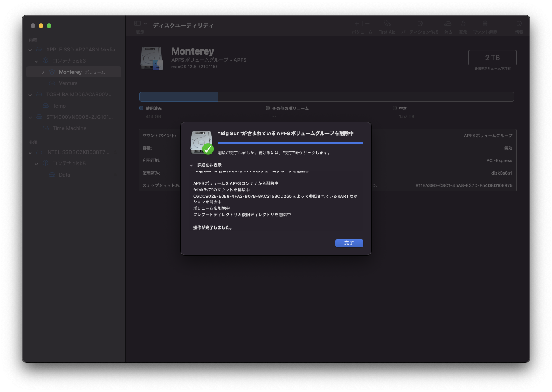
Task: Click the その他のボリューム legend swatch
Action: click(x=268, y=108)
